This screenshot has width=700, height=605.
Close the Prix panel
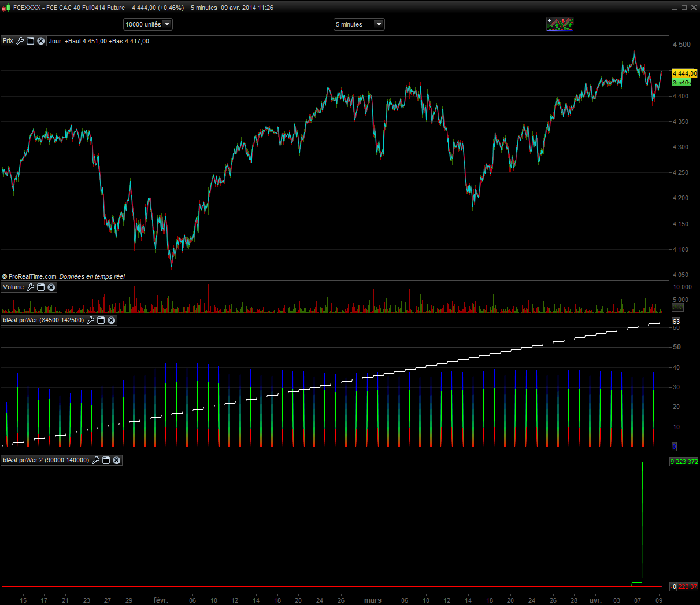[x=41, y=41]
